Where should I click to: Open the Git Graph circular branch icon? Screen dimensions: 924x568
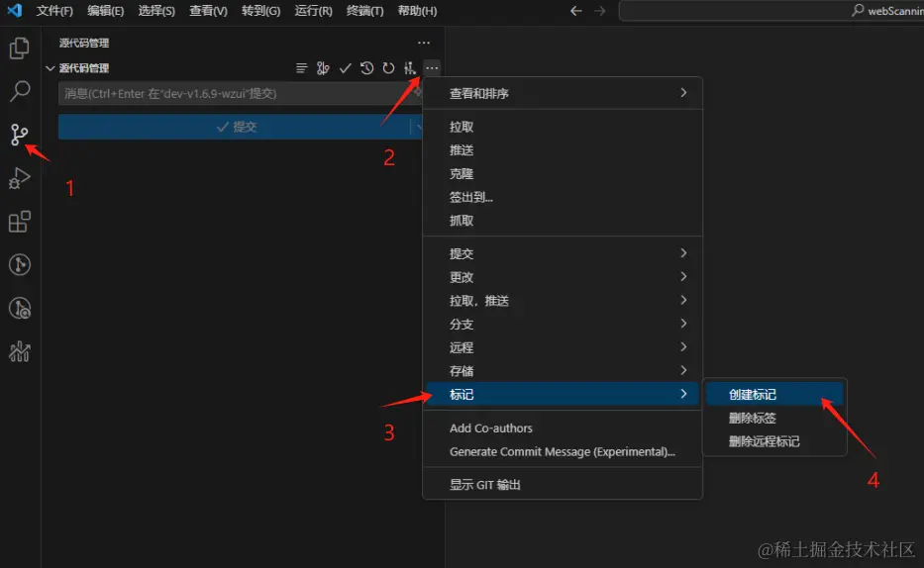click(20, 265)
